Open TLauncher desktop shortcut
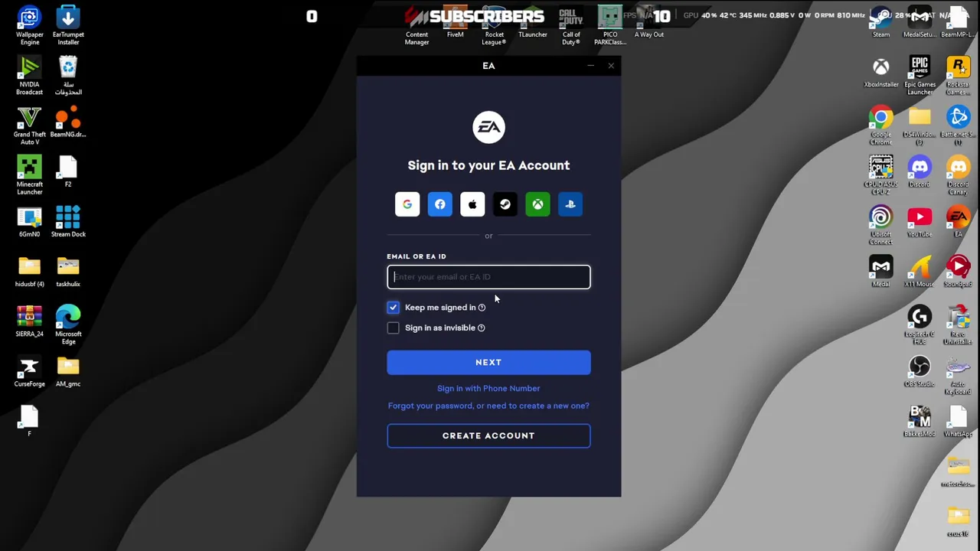 (x=533, y=21)
